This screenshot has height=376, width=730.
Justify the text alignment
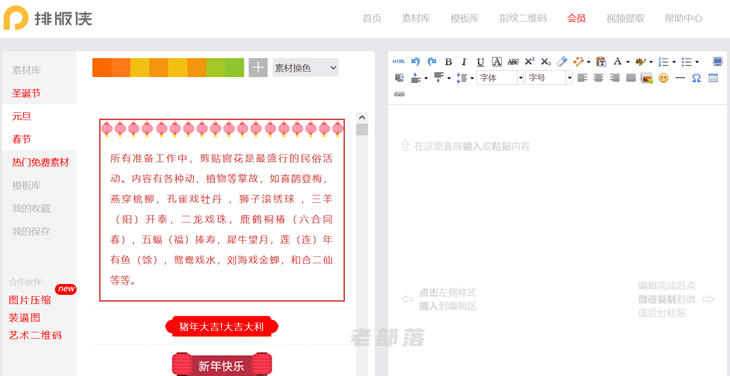click(631, 78)
